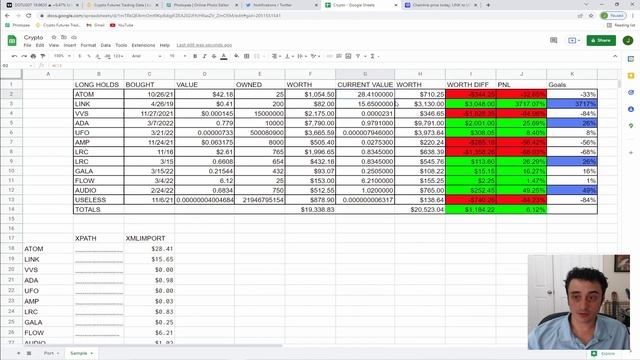
Task: Open Calendar in the side panel
Action: (x=631, y=59)
